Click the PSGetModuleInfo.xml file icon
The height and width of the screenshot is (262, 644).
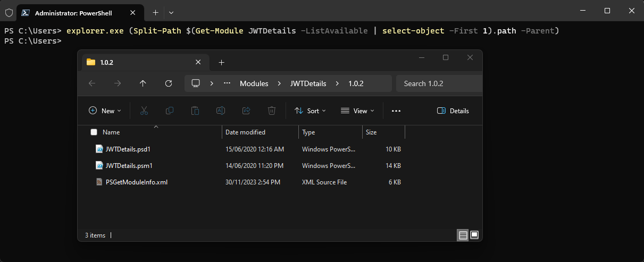(x=99, y=182)
